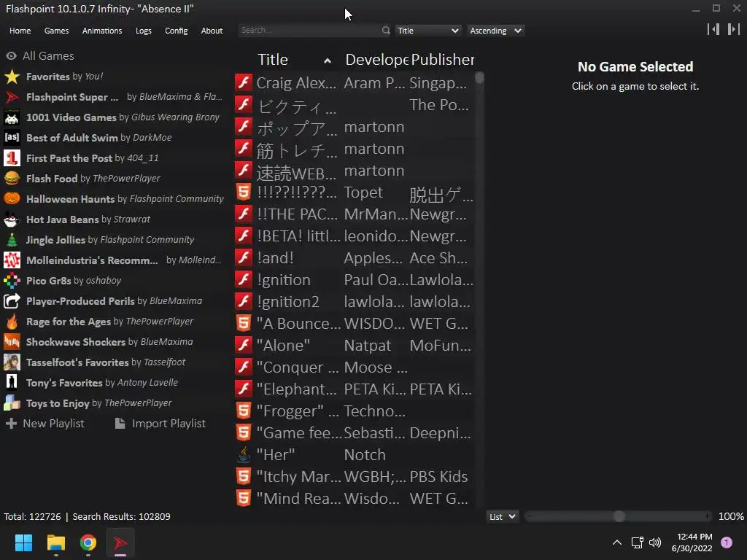This screenshot has height=560, width=747.
Task: Select the "!gnition2" game row
Action: 355,301
